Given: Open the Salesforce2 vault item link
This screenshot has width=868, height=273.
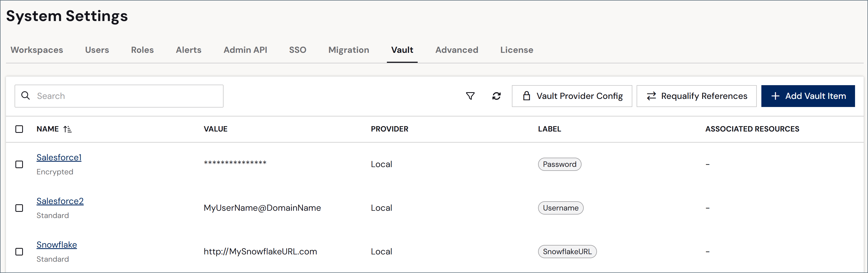Looking at the screenshot, I should tap(60, 201).
